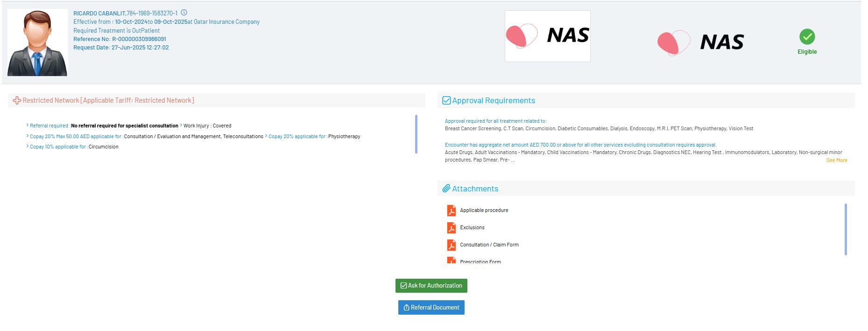Expand the Work Injury chevron item
868x331 pixels.
[181, 126]
